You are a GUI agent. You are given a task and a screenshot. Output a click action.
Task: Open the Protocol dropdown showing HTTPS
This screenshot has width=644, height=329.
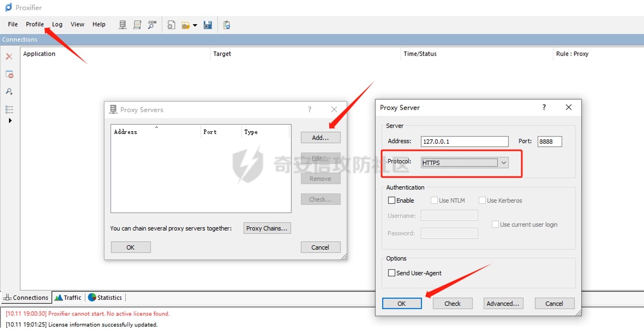(465, 162)
